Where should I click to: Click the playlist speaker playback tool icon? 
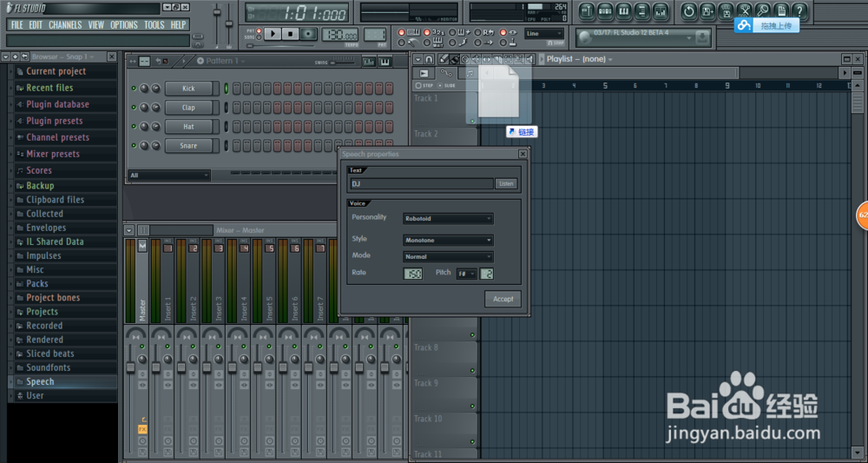[529, 59]
